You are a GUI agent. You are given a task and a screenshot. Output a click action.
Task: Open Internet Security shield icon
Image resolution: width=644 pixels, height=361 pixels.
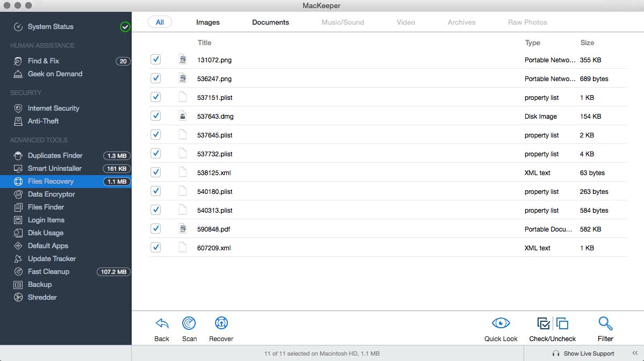click(x=18, y=109)
